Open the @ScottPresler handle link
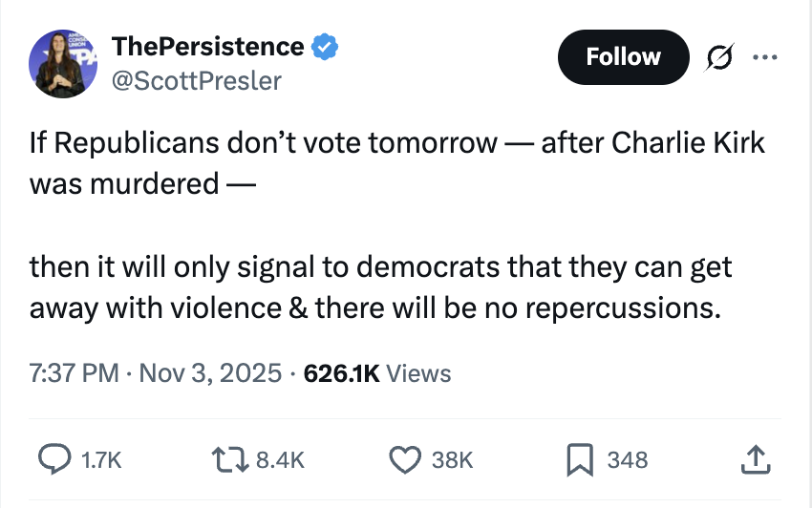Viewport: 812px width, 508px height. (x=197, y=80)
